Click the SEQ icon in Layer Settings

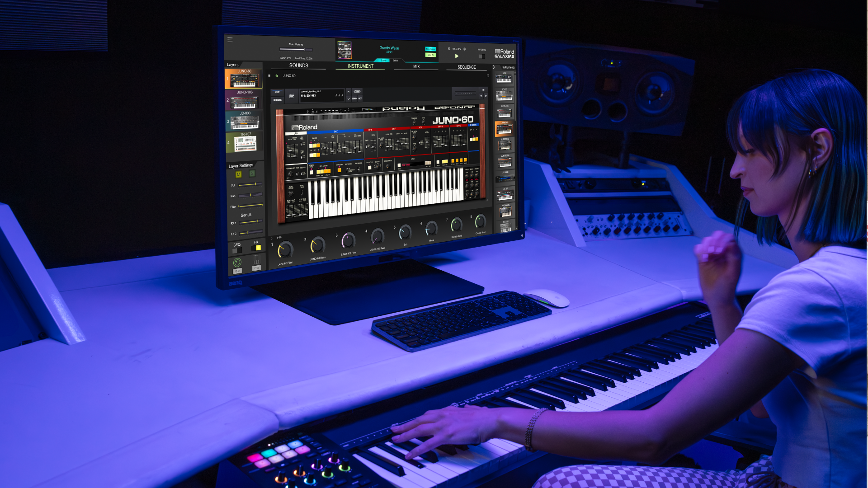click(x=237, y=249)
